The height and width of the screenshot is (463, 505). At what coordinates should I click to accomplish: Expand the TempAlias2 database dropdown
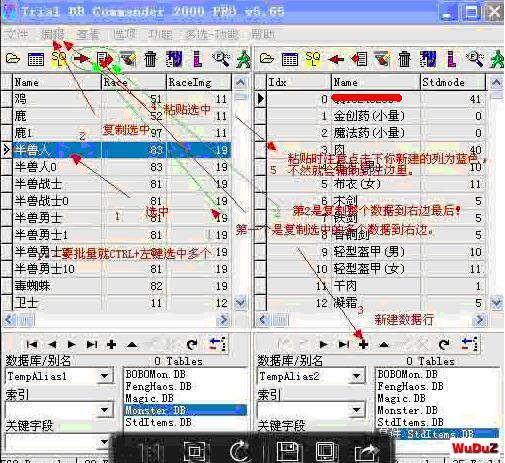point(357,376)
